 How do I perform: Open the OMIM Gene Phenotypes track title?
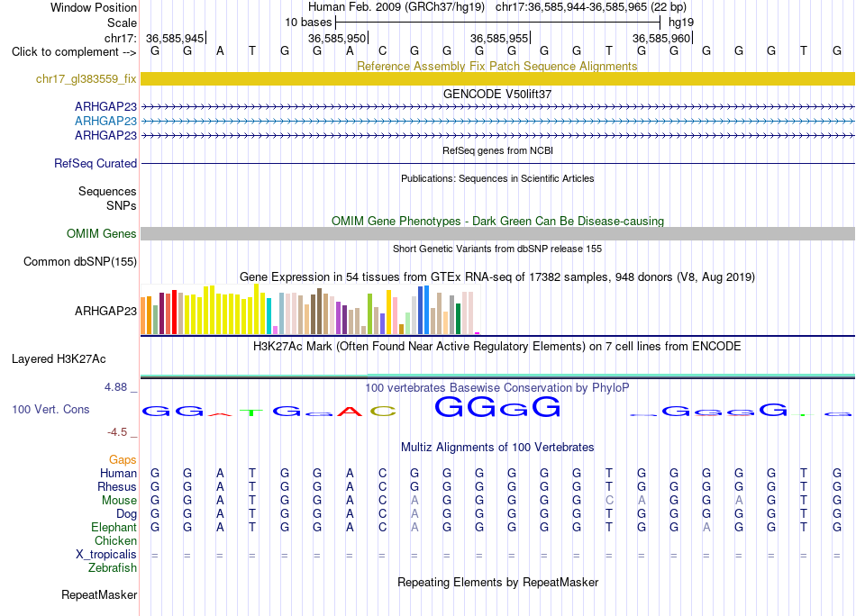(497, 221)
